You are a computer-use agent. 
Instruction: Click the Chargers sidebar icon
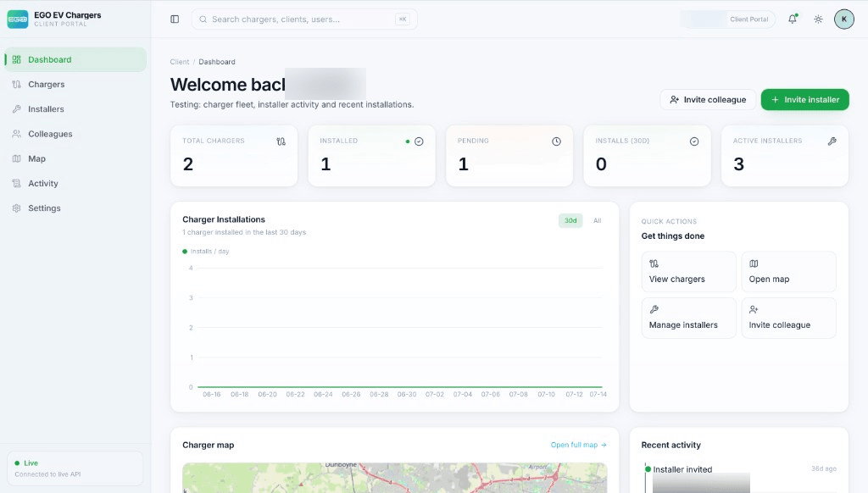[x=17, y=85]
